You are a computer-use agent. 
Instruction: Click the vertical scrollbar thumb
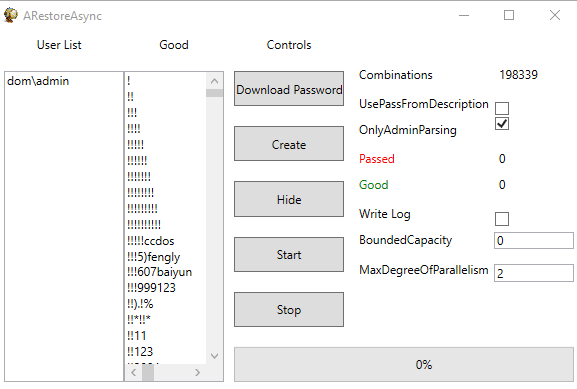coord(215,93)
